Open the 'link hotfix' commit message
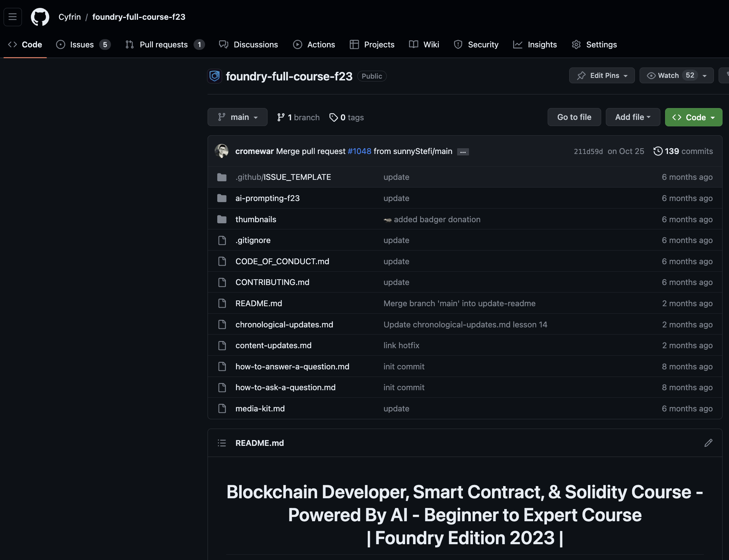This screenshot has width=729, height=560. point(401,345)
